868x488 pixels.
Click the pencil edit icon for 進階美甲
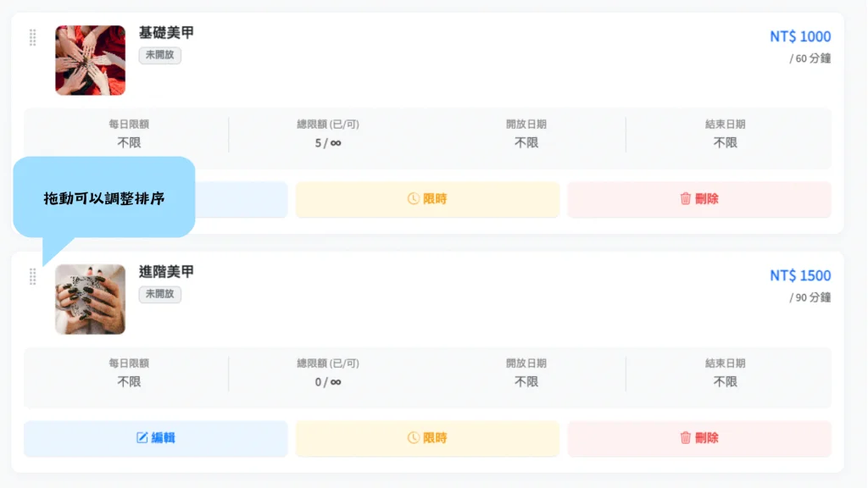142,438
